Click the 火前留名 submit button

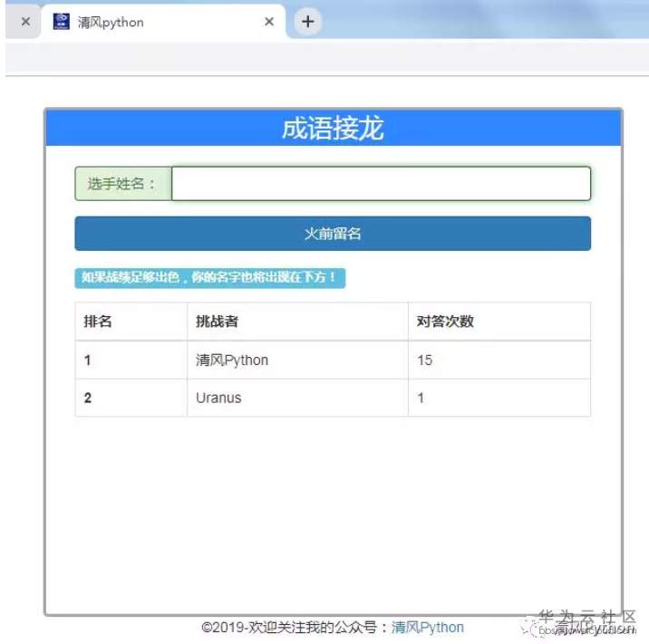point(333,234)
